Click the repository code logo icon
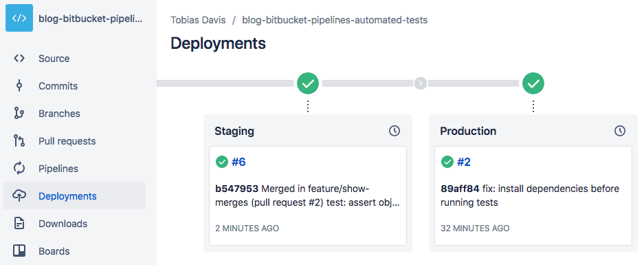Screen dimensions: 644x265 [x=19, y=18]
